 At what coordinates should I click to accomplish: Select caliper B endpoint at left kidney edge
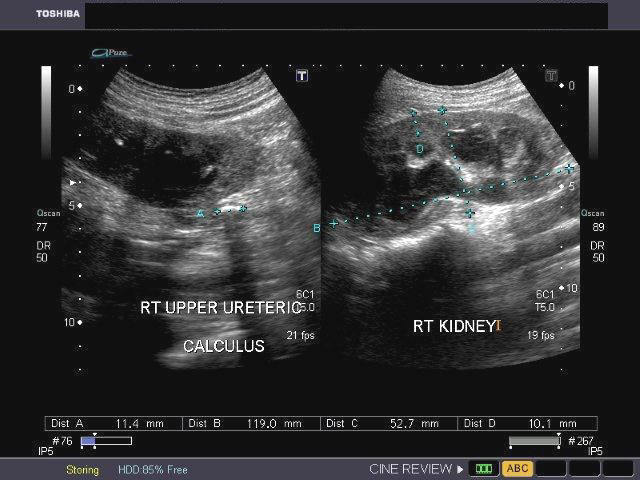tap(333, 224)
